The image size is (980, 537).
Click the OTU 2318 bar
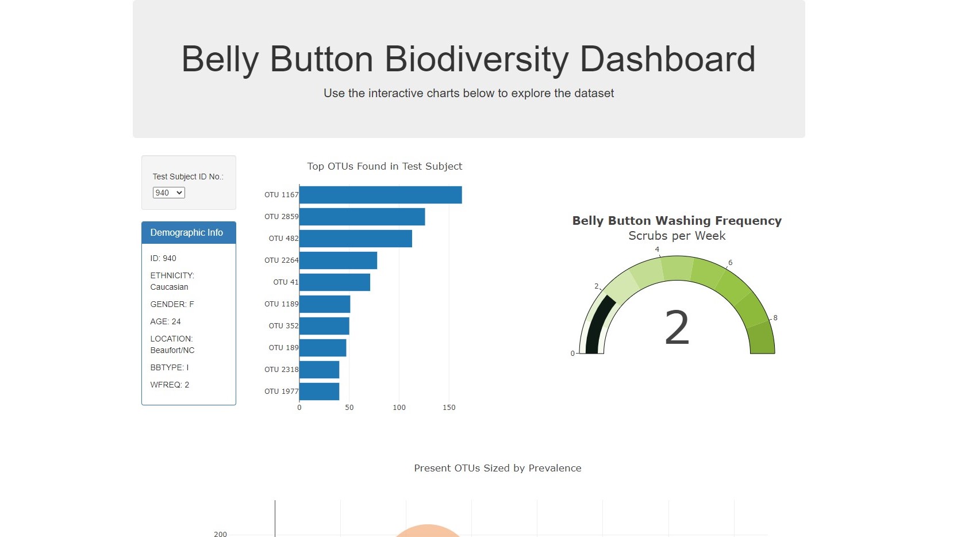click(x=319, y=370)
